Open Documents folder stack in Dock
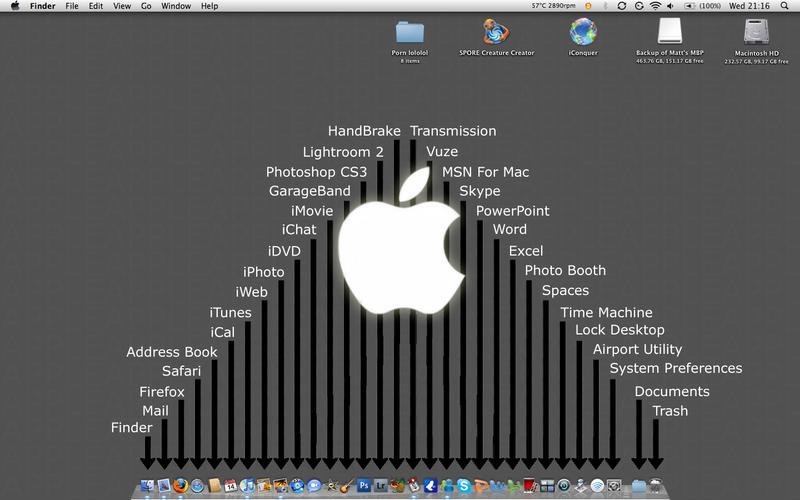Screen dimensions: 800x500 639,485
